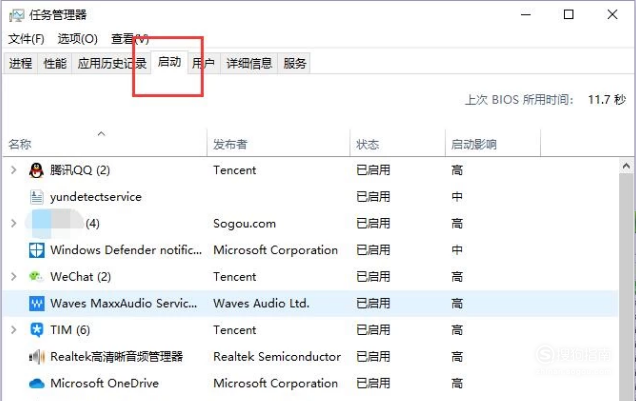Click the WeChat green icon

(x=36, y=277)
